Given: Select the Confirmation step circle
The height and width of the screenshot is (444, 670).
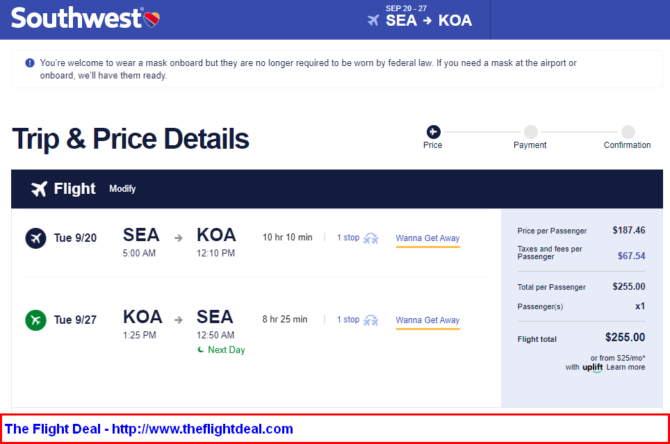Looking at the screenshot, I should click(628, 132).
